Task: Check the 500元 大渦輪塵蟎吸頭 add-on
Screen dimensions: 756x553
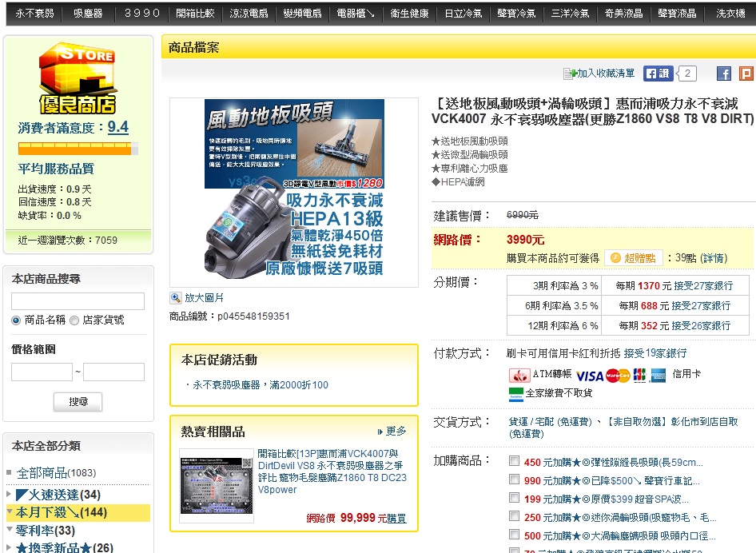Action: [x=514, y=534]
